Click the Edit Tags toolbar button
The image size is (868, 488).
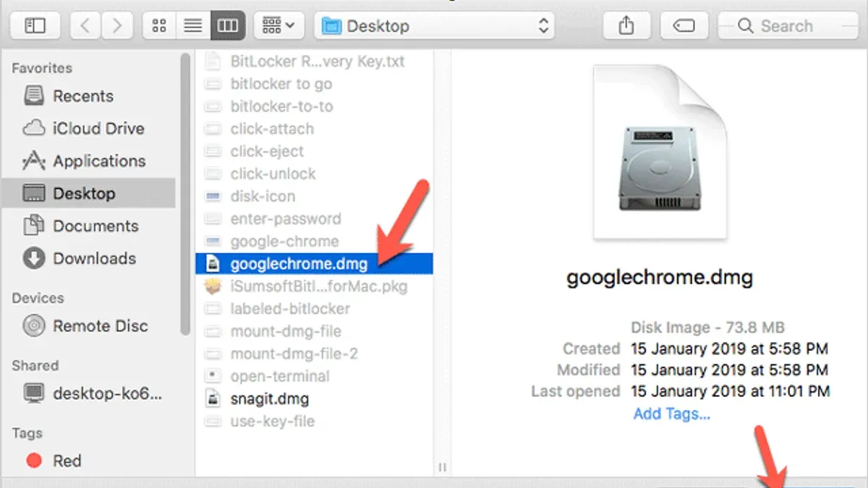pyautogui.click(x=684, y=26)
